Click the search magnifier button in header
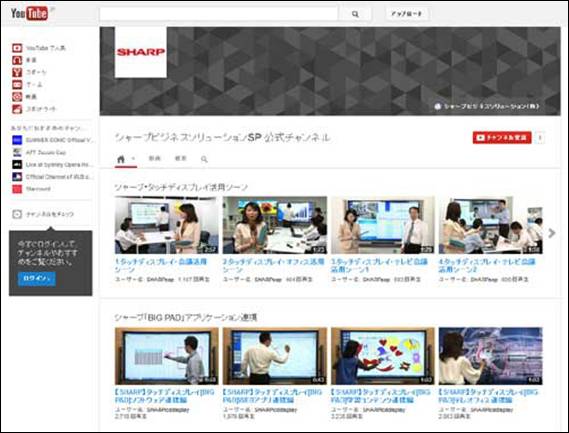Image resolution: width=569 pixels, height=433 pixels. 355,14
